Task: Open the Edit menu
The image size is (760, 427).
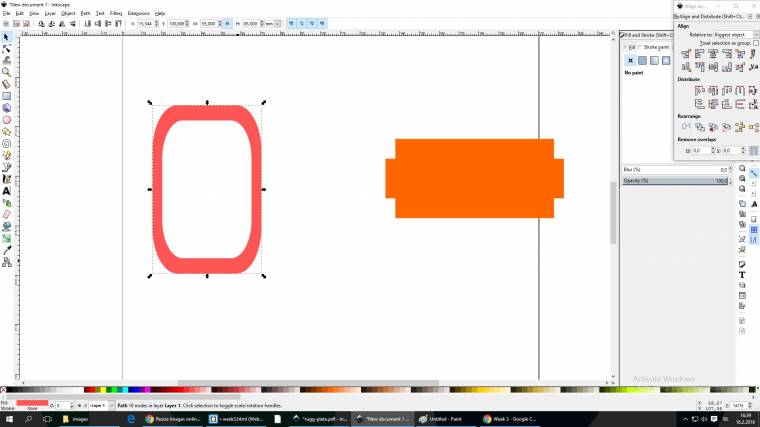Action: (x=19, y=13)
